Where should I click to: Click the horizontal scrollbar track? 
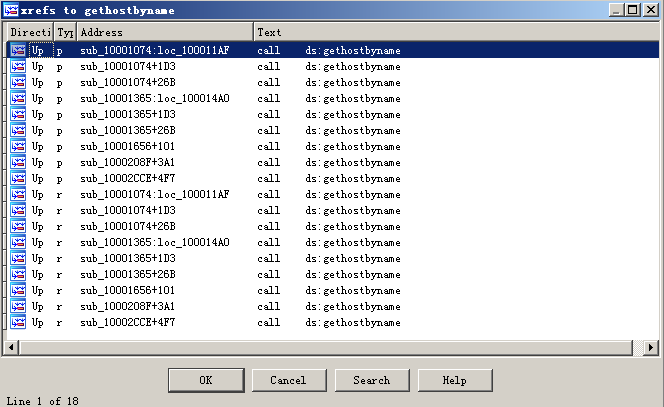(x=326, y=348)
